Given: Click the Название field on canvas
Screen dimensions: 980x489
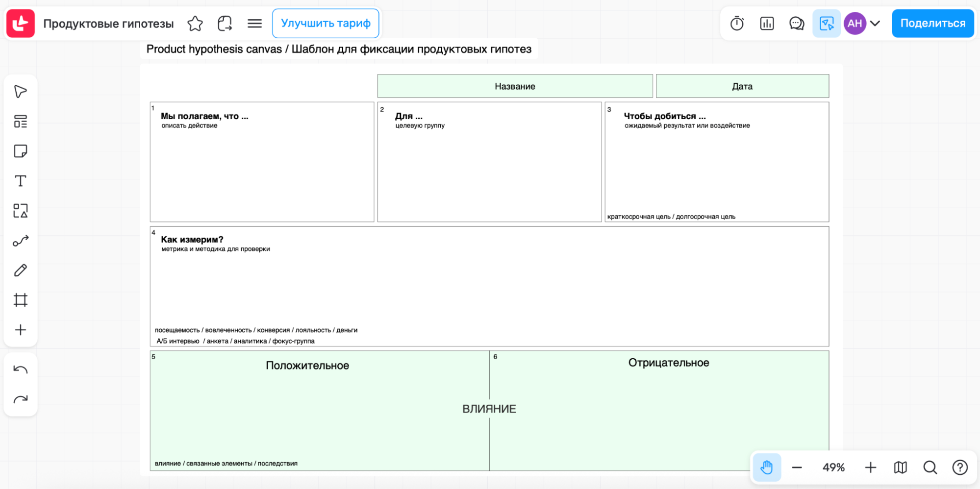Looking at the screenshot, I should coord(515,86).
